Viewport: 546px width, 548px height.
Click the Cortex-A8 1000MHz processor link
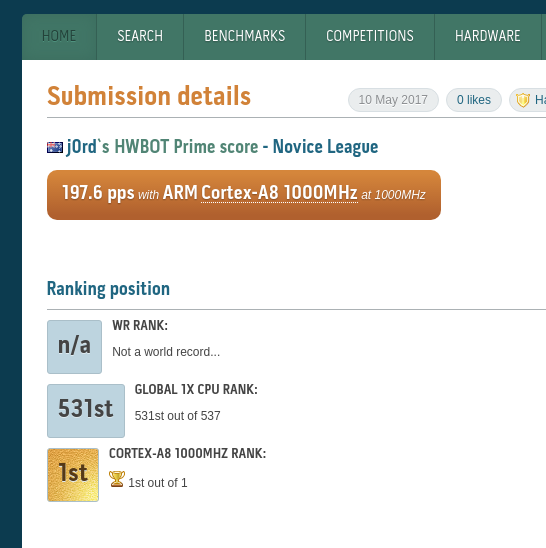pos(279,193)
